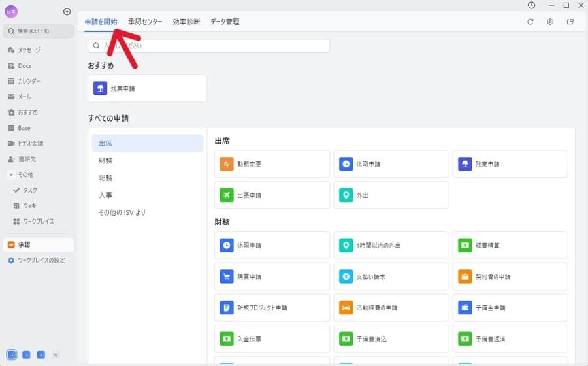Viewport: 588px width, 366px height.
Task: Open ワークプレイス in the sidebar
Action: pyautogui.click(x=39, y=222)
